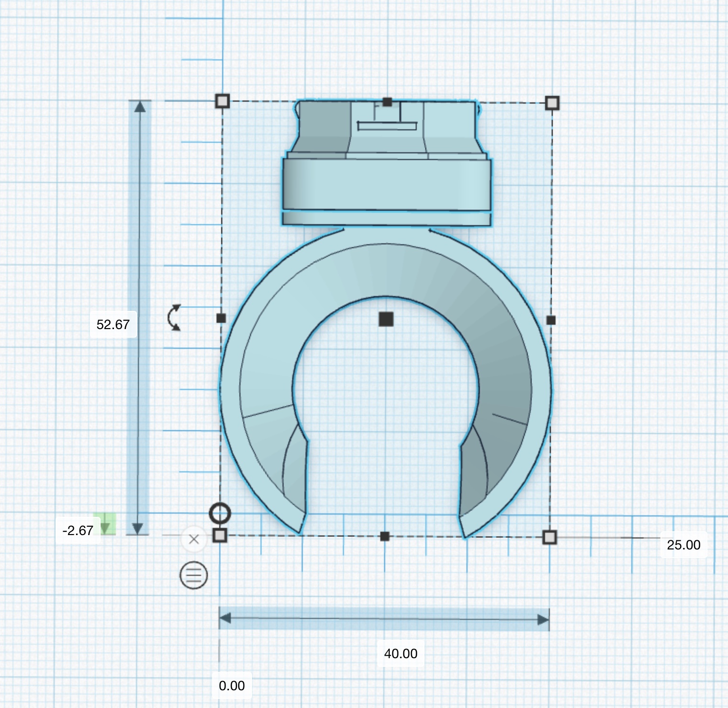Click the left-middle edge handle

[221, 318]
